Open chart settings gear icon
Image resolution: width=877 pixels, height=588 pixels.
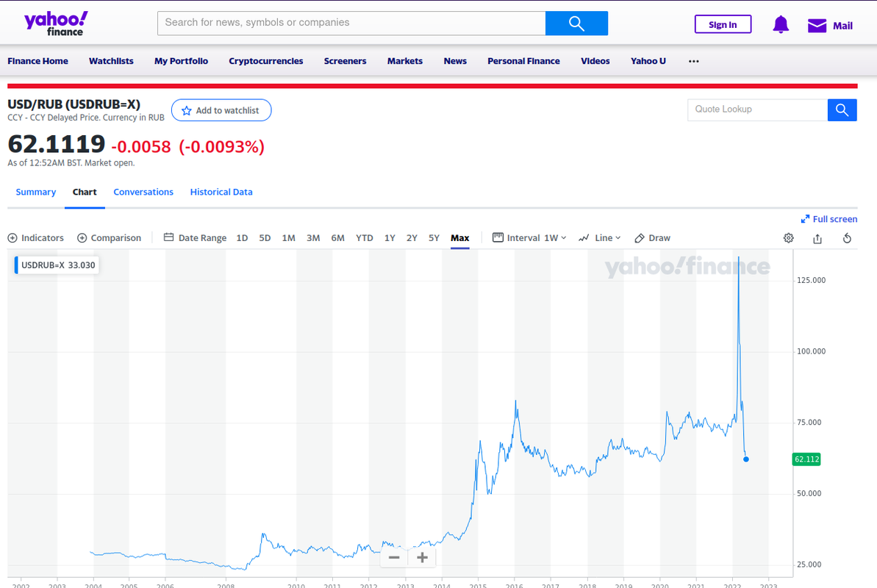click(789, 238)
